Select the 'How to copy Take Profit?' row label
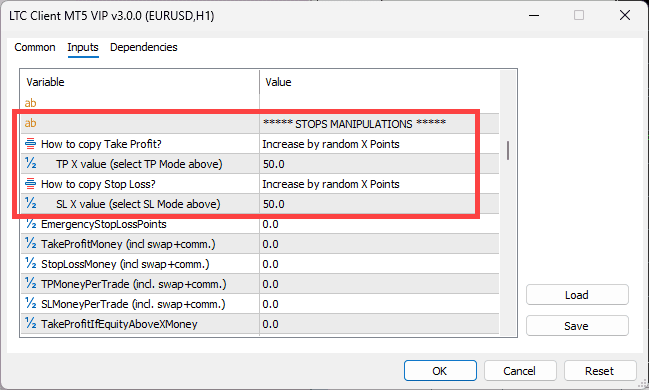 (x=101, y=144)
